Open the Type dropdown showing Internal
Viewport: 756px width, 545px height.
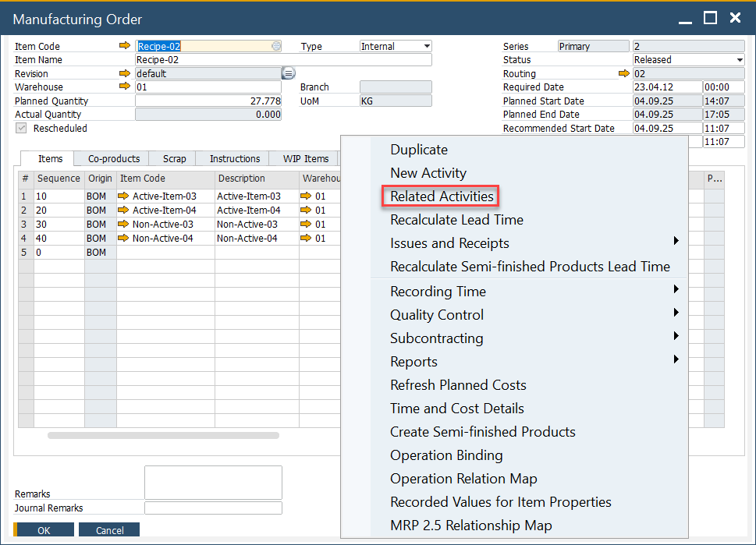tap(426, 47)
